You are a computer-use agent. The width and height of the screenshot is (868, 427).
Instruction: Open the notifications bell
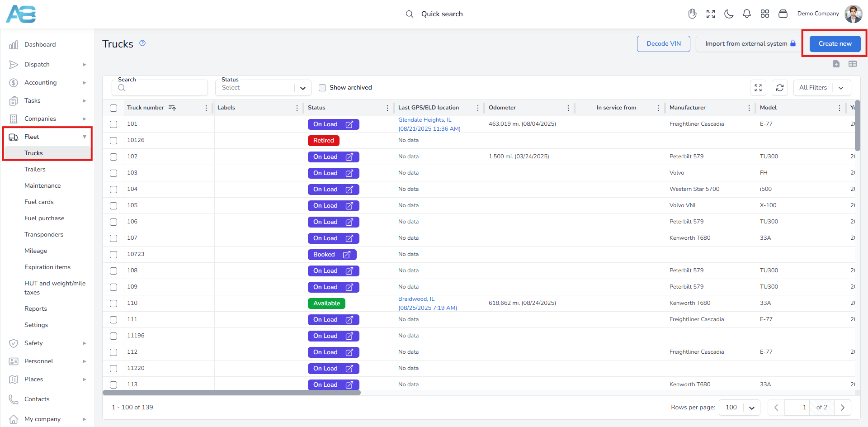747,14
